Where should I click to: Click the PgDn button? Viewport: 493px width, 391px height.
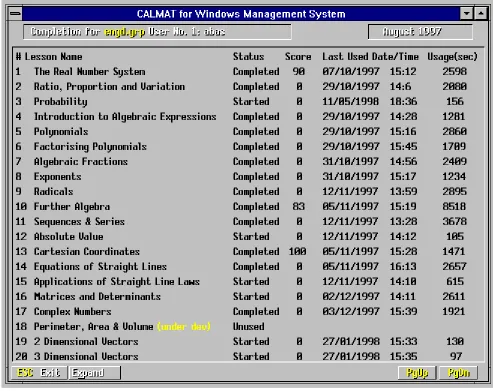[x=459, y=373]
